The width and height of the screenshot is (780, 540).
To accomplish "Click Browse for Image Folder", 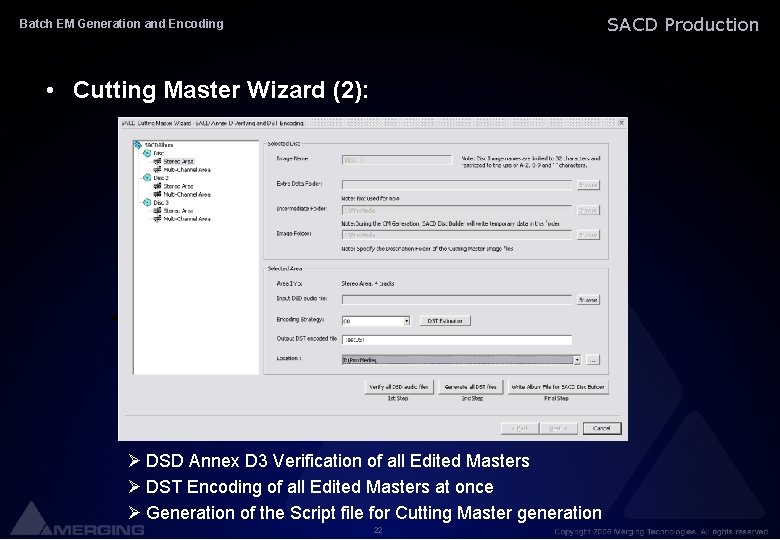I will [588, 235].
